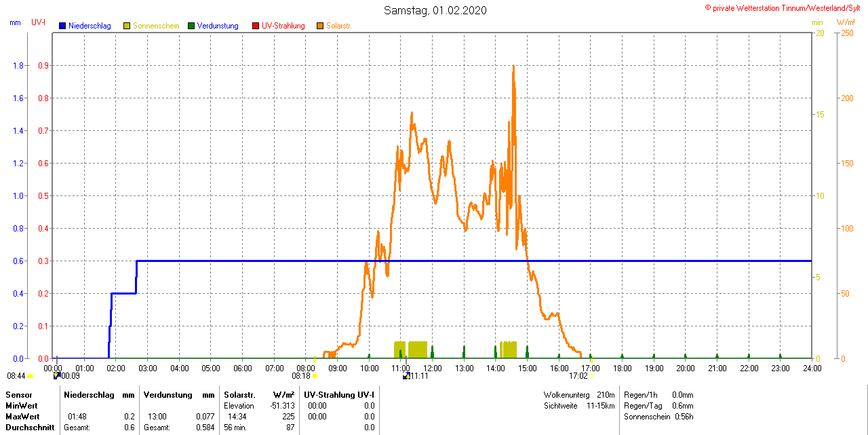Select the Niederschlag legend label
Viewport: 868px width, 435px height.
pyautogui.click(x=90, y=26)
